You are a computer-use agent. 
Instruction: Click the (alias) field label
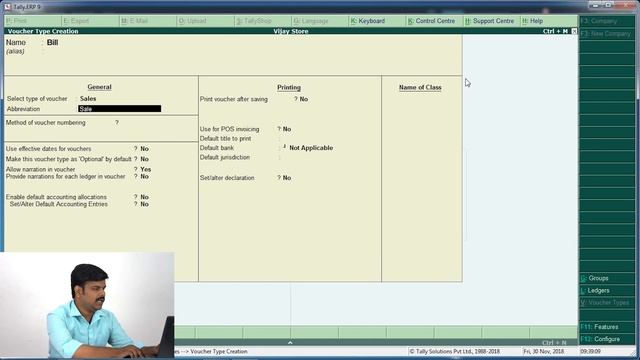(x=15, y=51)
